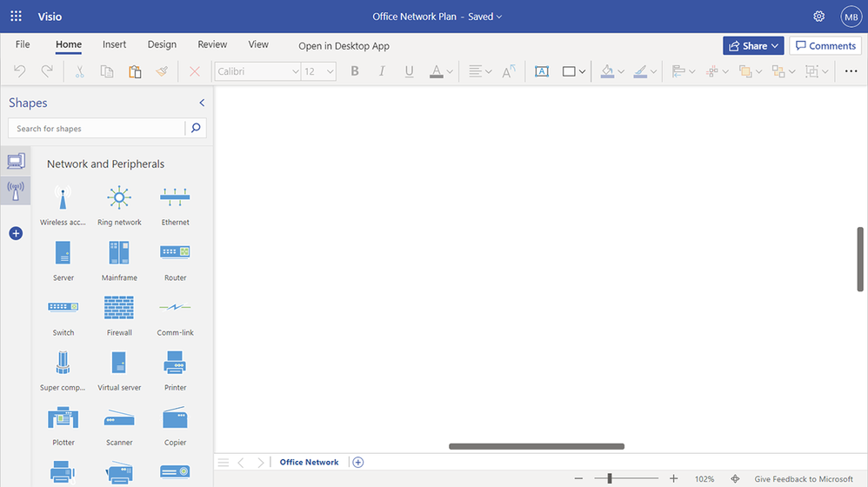This screenshot has width=868, height=487.
Task: Insert a text box tool
Action: (x=541, y=71)
